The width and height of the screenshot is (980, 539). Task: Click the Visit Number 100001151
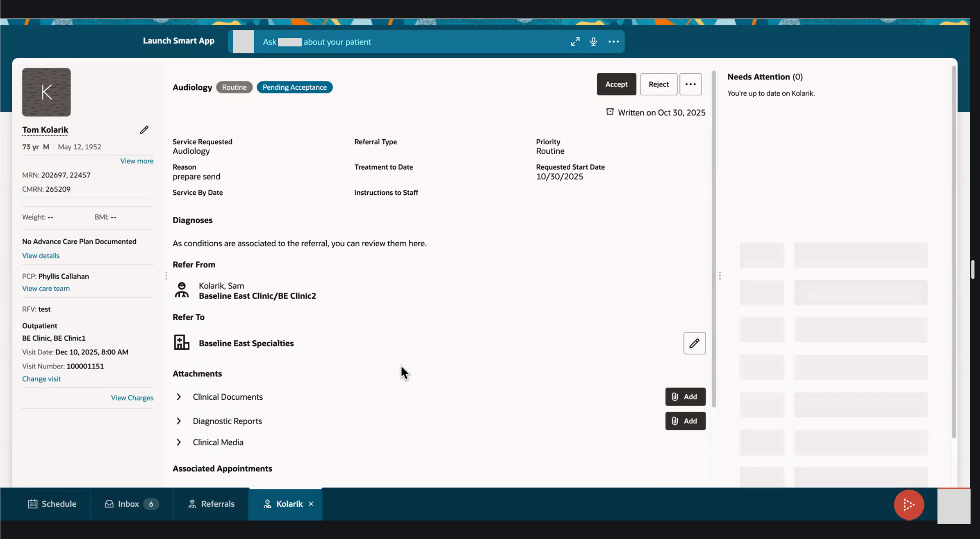(85, 366)
